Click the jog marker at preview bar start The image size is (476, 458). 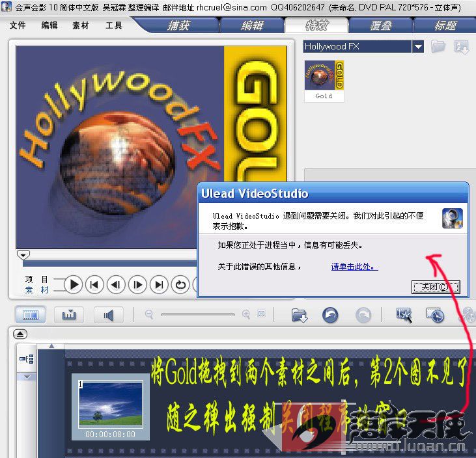coord(23,255)
